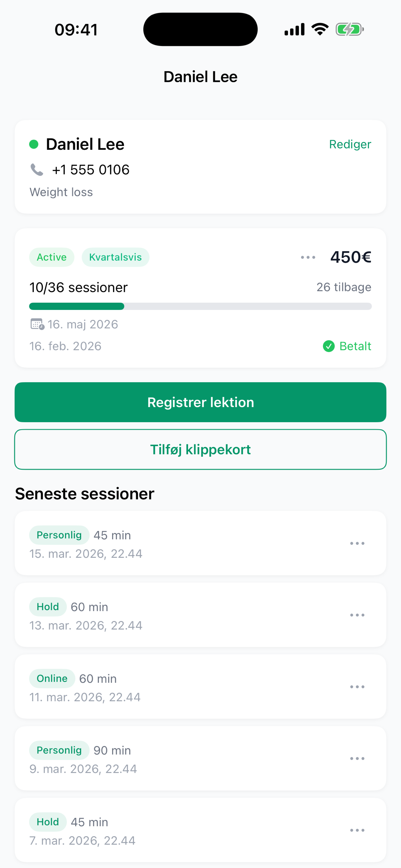Screen dimensions: 401x868
Task: Tap the battery icon in status bar
Action: (x=349, y=29)
